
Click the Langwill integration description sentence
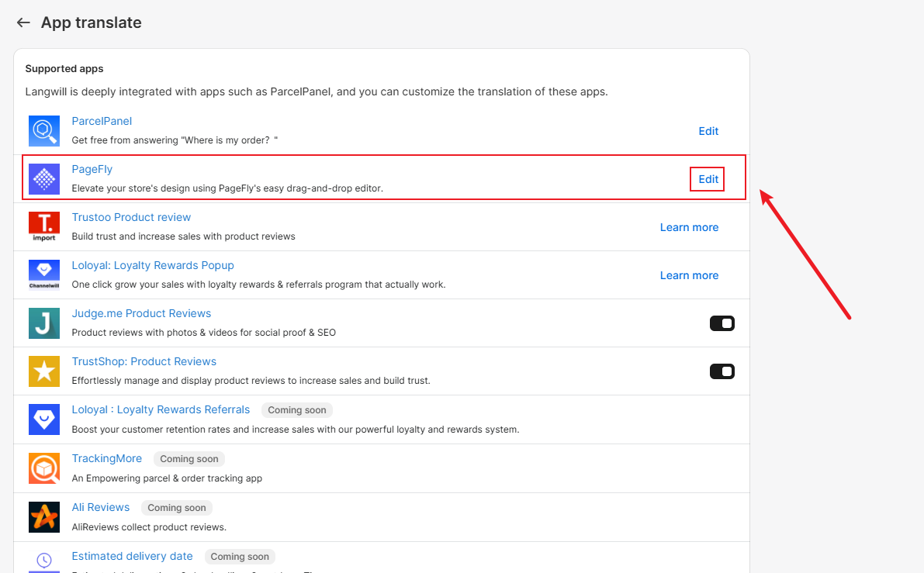(317, 91)
